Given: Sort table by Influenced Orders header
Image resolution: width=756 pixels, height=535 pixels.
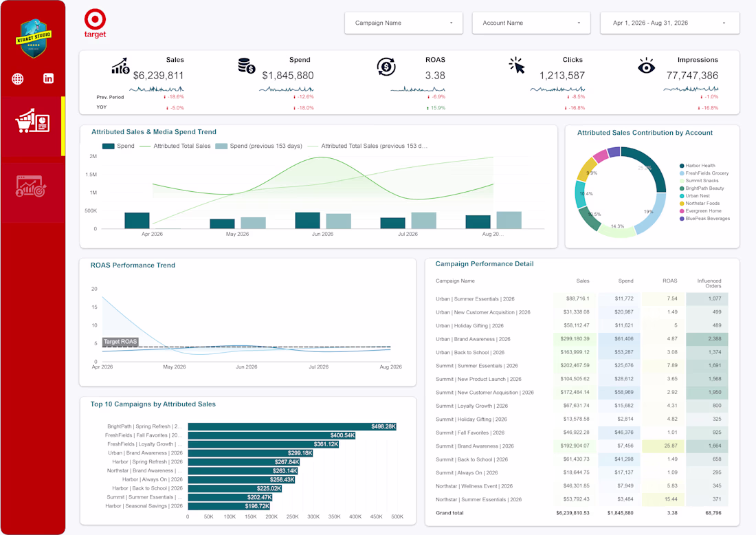Looking at the screenshot, I should [709, 283].
